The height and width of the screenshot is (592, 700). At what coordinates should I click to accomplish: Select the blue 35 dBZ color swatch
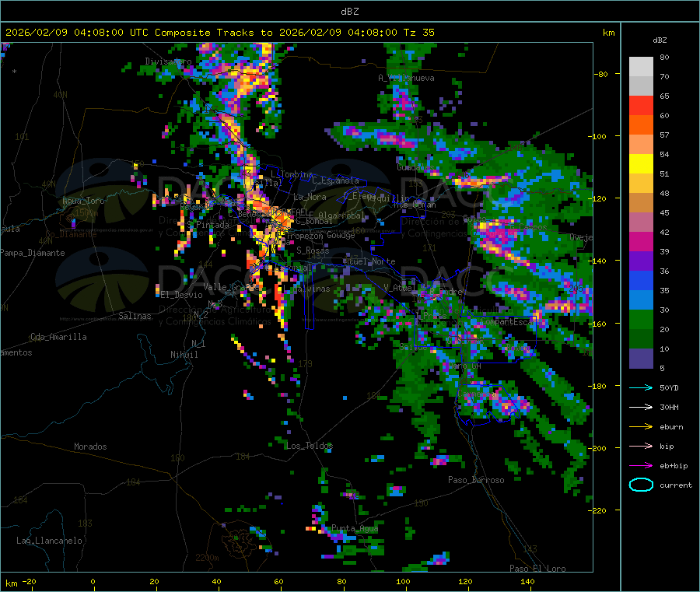click(641, 281)
